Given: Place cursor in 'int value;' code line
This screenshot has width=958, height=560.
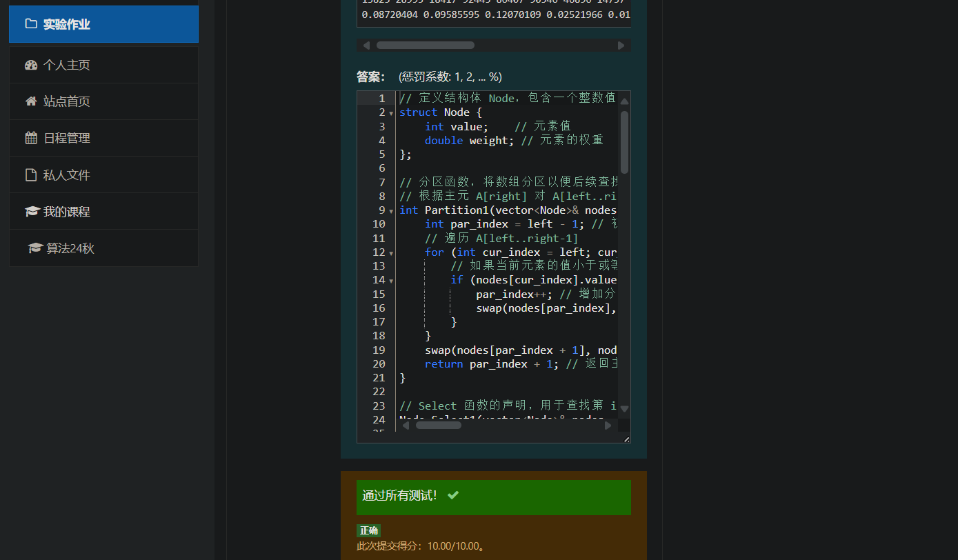Looking at the screenshot, I should pyautogui.click(x=457, y=126).
